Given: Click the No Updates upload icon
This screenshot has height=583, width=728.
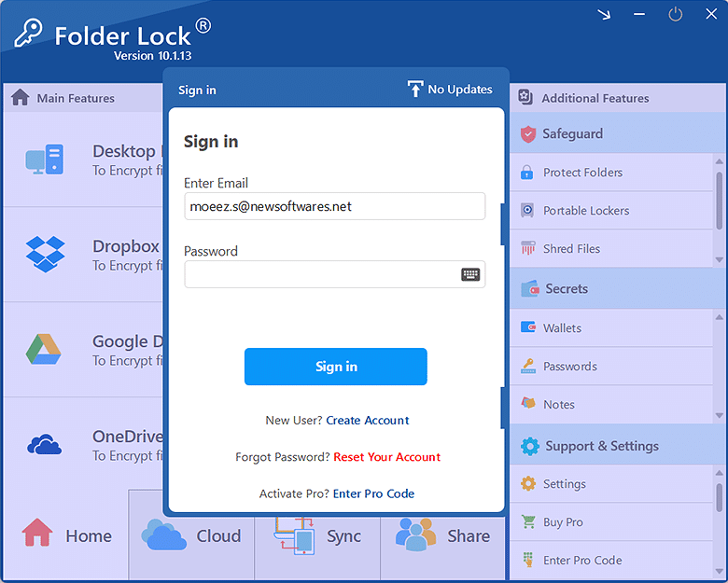Looking at the screenshot, I should coord(415,90).
